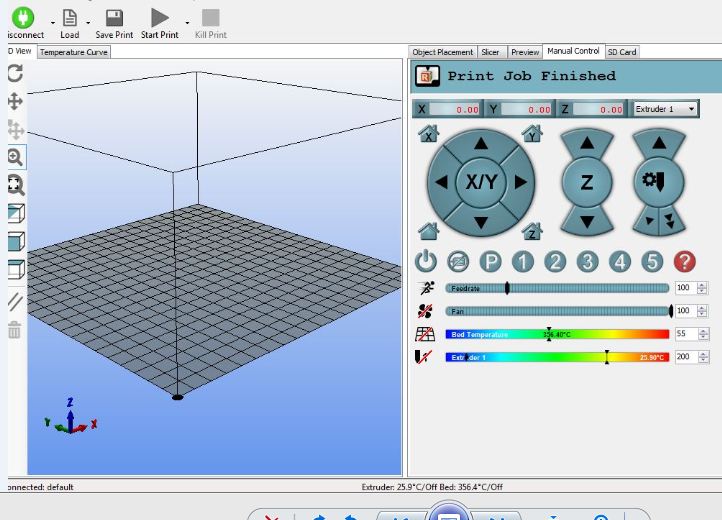
Task: Move Y axis down with X/Y pad arrow
Action: pyautogui.click(x=481, y=222)
